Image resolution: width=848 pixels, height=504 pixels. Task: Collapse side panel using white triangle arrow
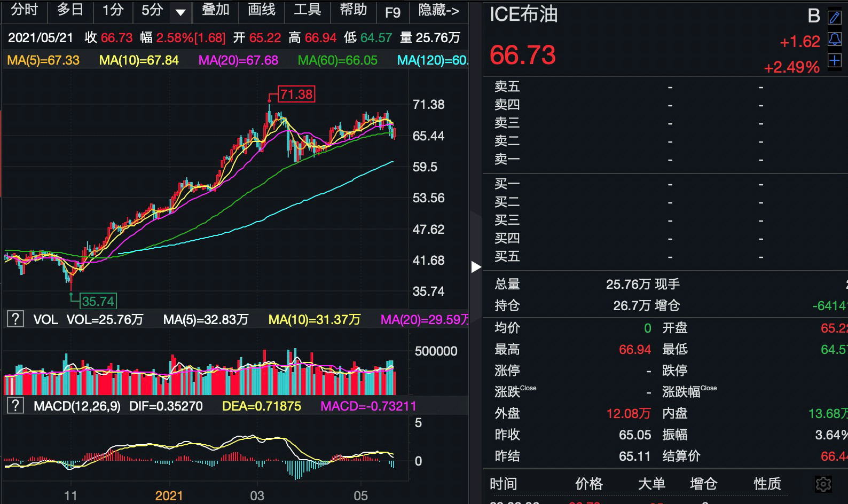476,267
